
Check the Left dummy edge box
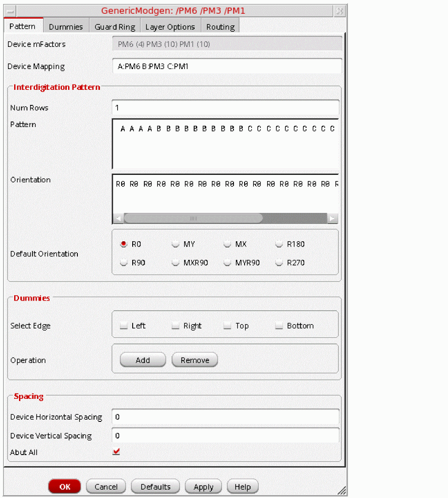tap(123, 325)
